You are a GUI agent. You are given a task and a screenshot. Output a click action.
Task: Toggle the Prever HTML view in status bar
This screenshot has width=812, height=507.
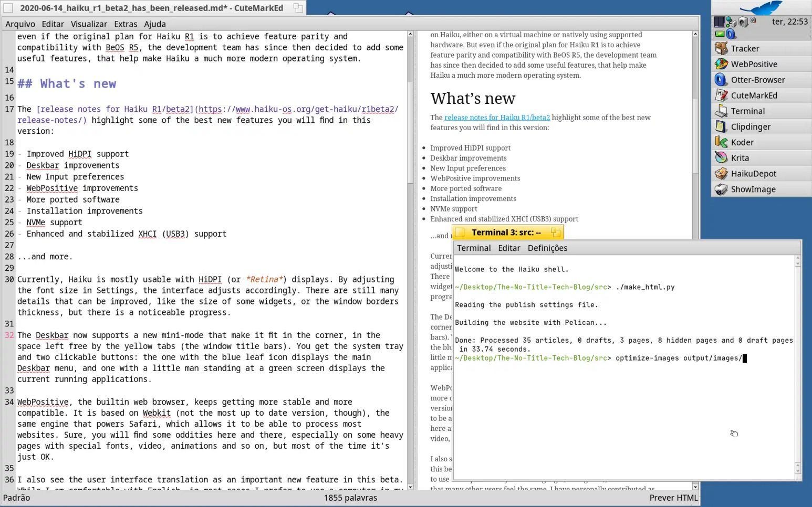click(x=673, y=498)
